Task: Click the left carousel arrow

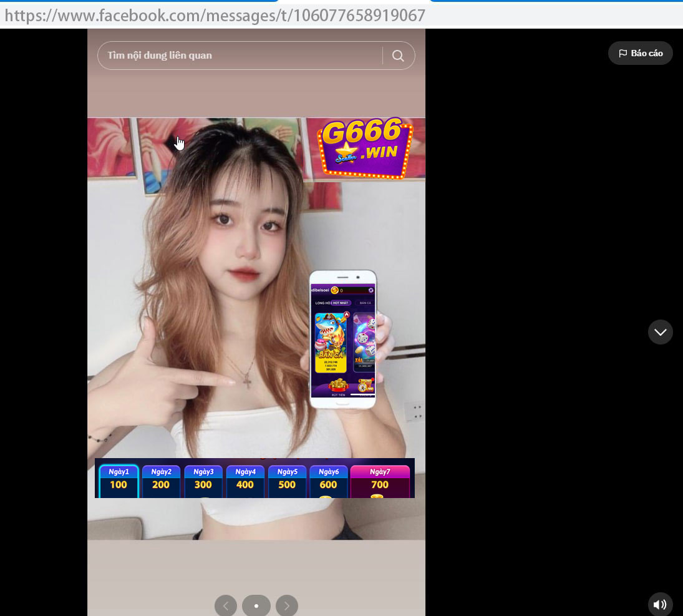Action: (x=226, y=605)
